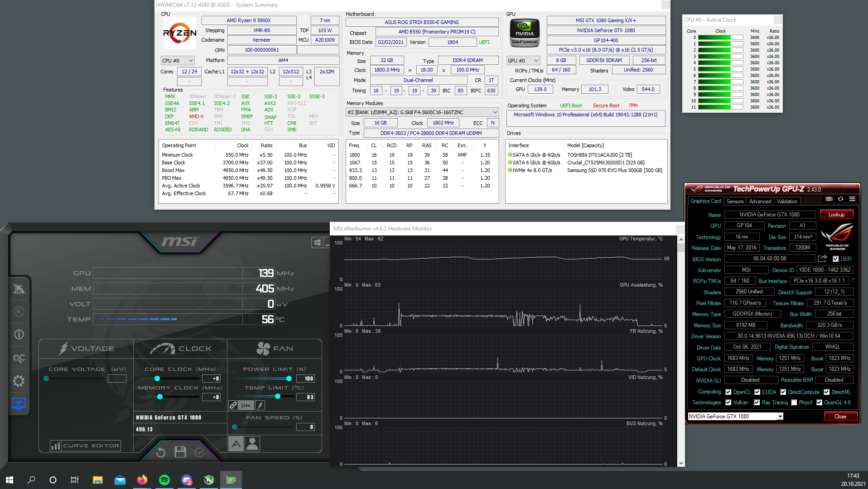Click the lightning priority icon beside ON
This screenshot has width=868, height=489.
(x=260, y=405)
